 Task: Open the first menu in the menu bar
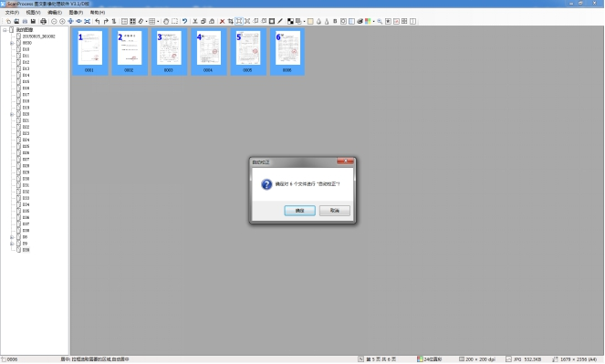pos(12,13)
